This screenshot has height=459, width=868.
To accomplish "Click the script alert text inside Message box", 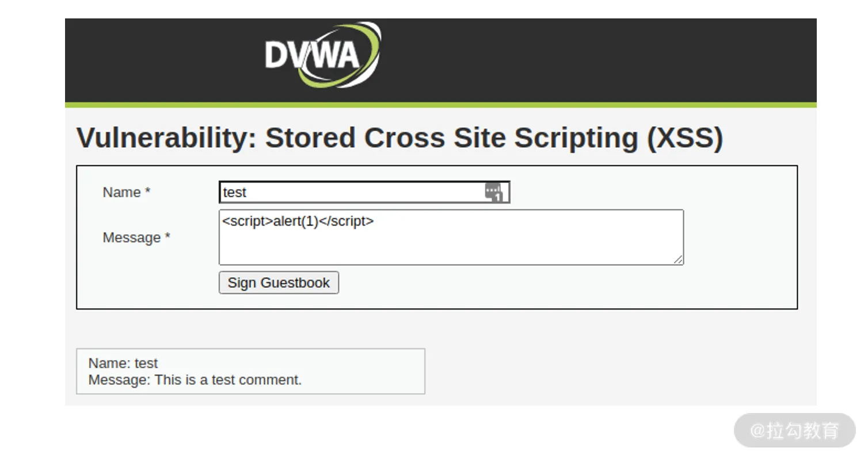I will coord(298,221).
